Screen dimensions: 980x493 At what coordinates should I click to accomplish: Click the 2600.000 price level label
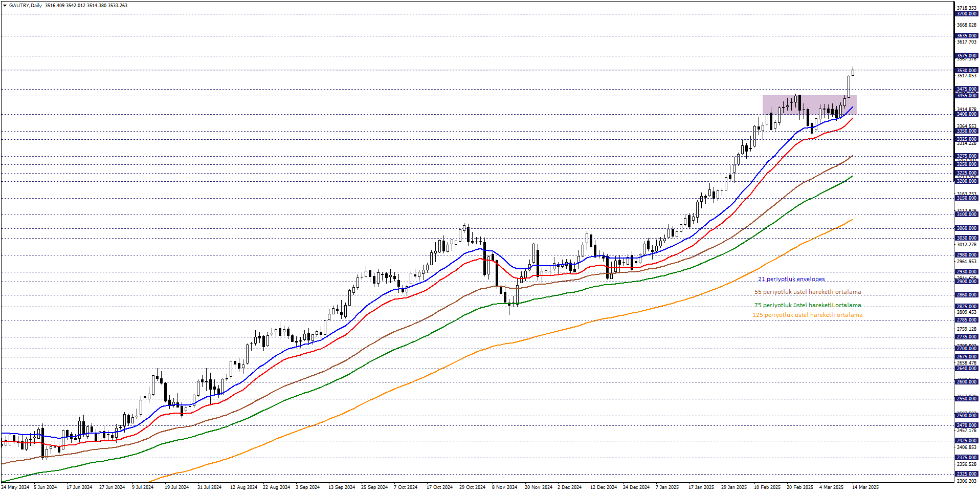pos(966,382)
